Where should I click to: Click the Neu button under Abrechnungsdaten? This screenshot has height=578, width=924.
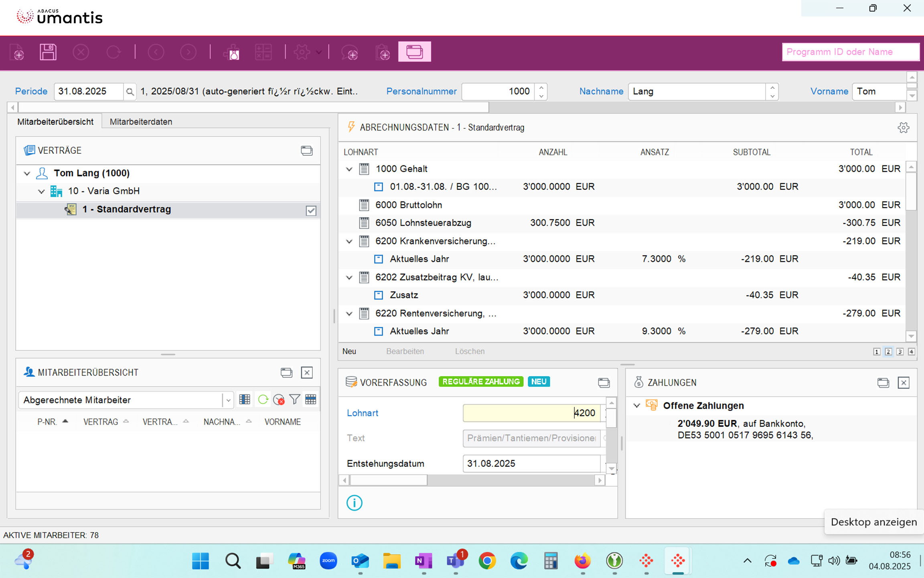pos(349,351)
